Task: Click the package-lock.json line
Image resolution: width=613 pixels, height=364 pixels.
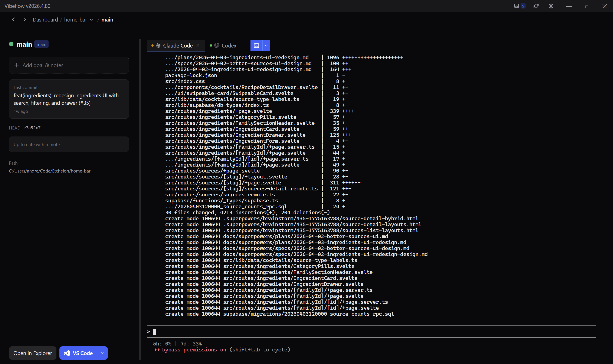Action: point(255,75)
